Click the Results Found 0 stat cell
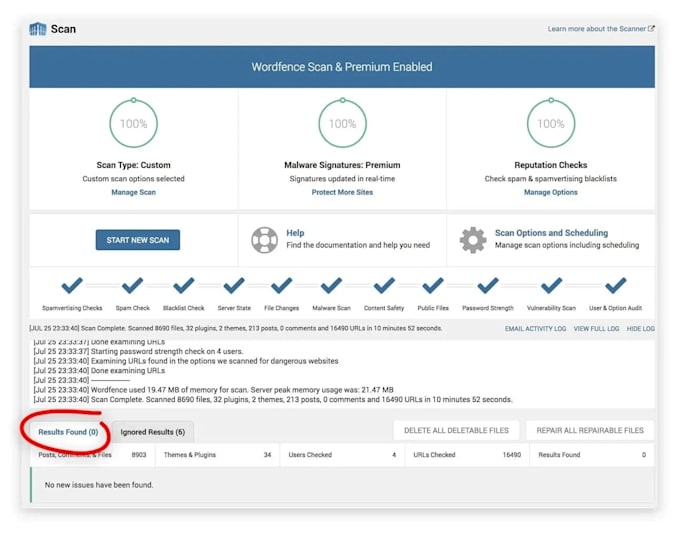 pyautogui.click(x=592, y=455)
